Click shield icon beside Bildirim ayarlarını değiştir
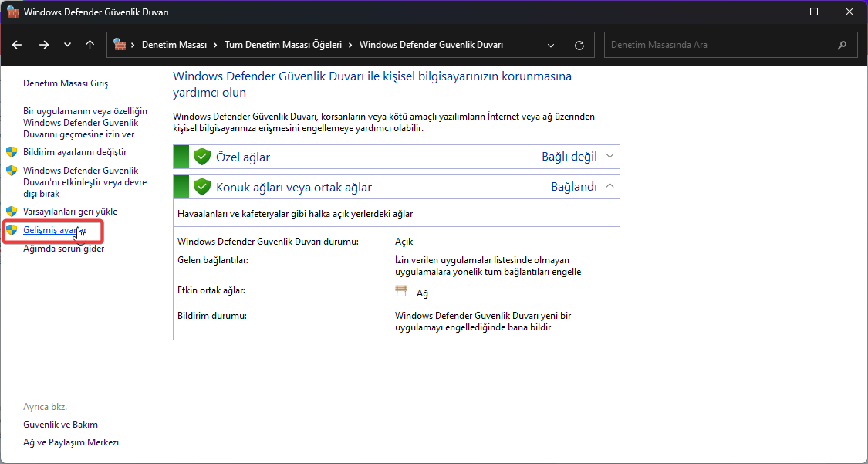 point(12,152)
